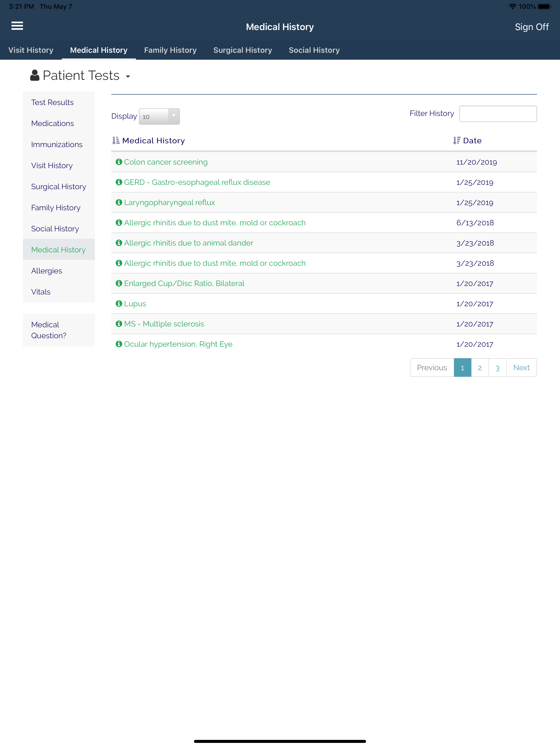Open the Social History top tab
The height and width of the screenshot is (747, 560).
click(314, 50)
